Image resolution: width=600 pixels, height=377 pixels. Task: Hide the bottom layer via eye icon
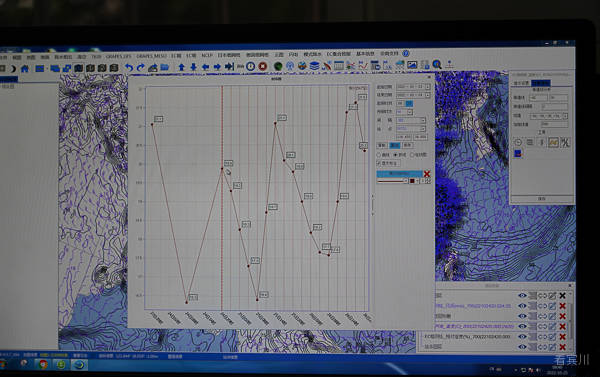tap(522, 347)
